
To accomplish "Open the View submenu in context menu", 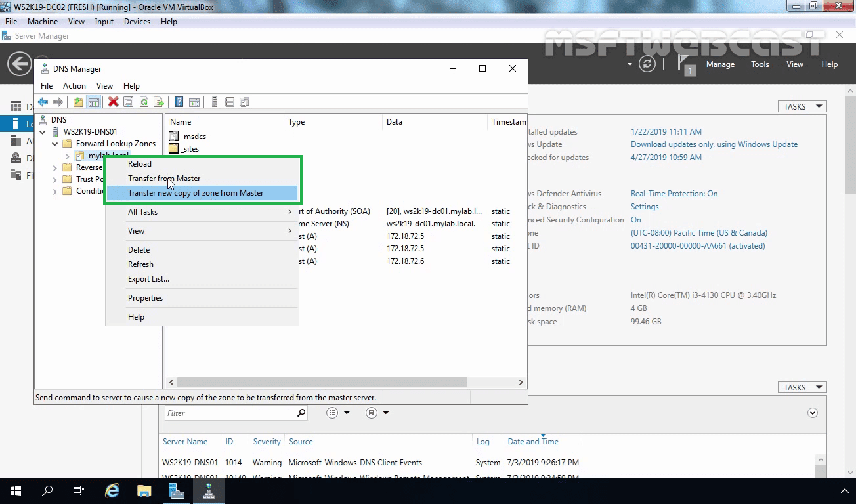I will point(202,231).
